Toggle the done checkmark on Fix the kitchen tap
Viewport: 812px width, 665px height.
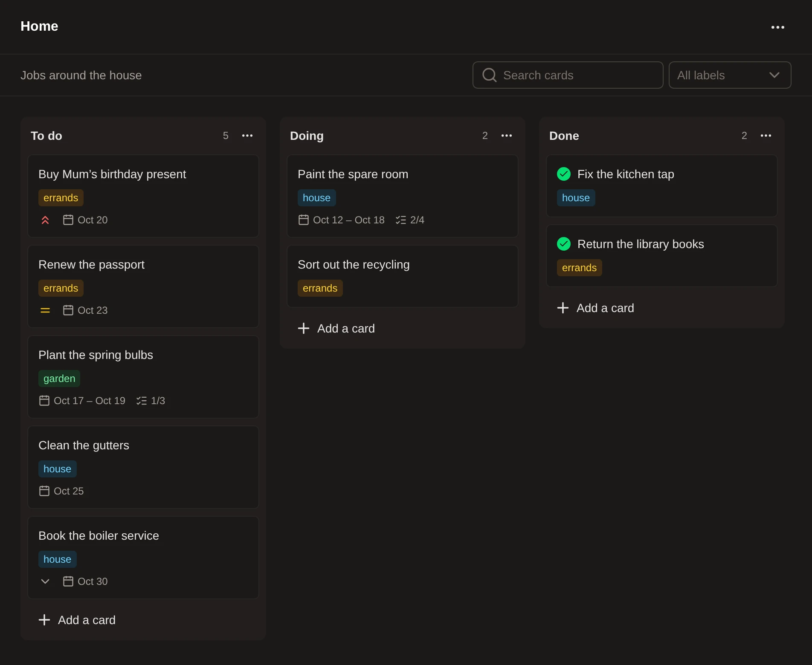(564, 174)
